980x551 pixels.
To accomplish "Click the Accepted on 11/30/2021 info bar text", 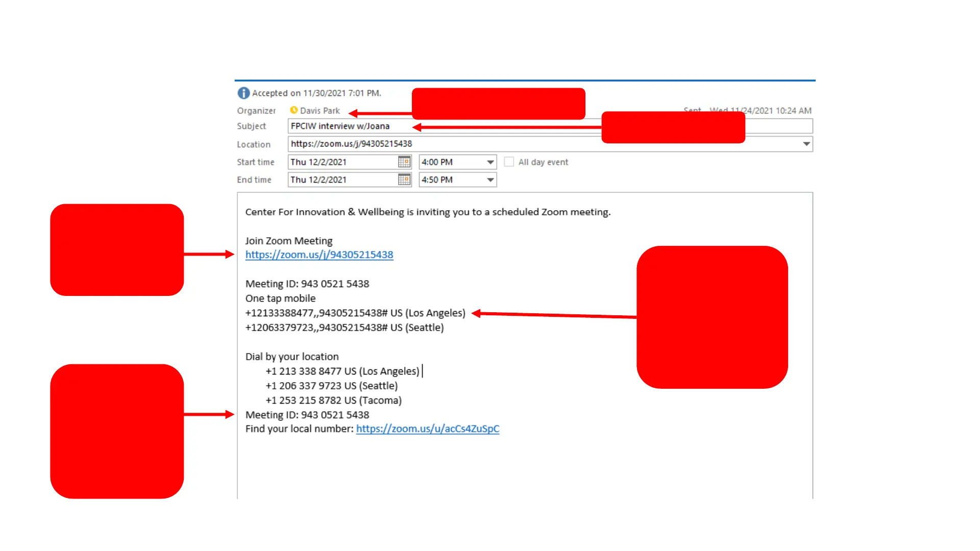I will point(316,93).
